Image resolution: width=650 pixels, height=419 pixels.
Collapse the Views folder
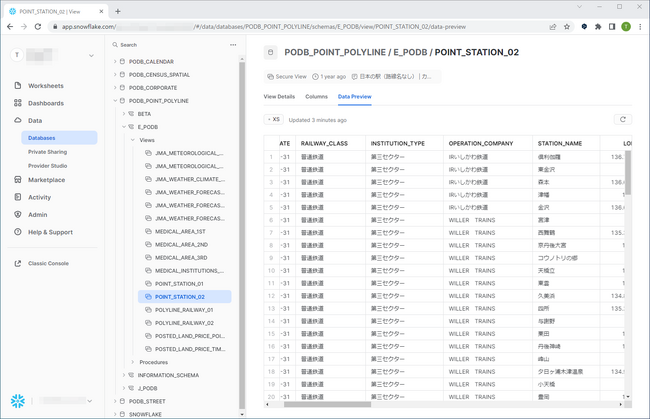(133, 140)
